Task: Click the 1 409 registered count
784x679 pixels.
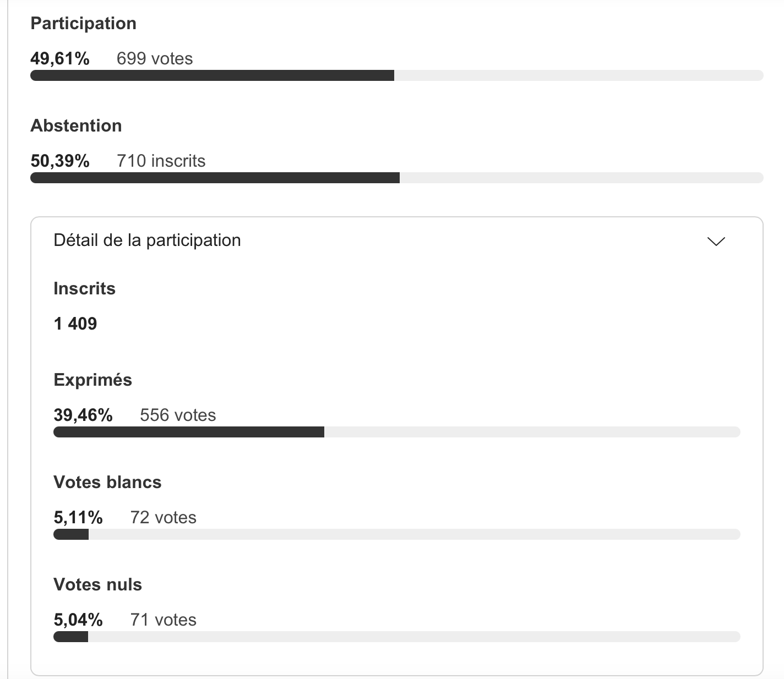Action: [x=75, y=324]
